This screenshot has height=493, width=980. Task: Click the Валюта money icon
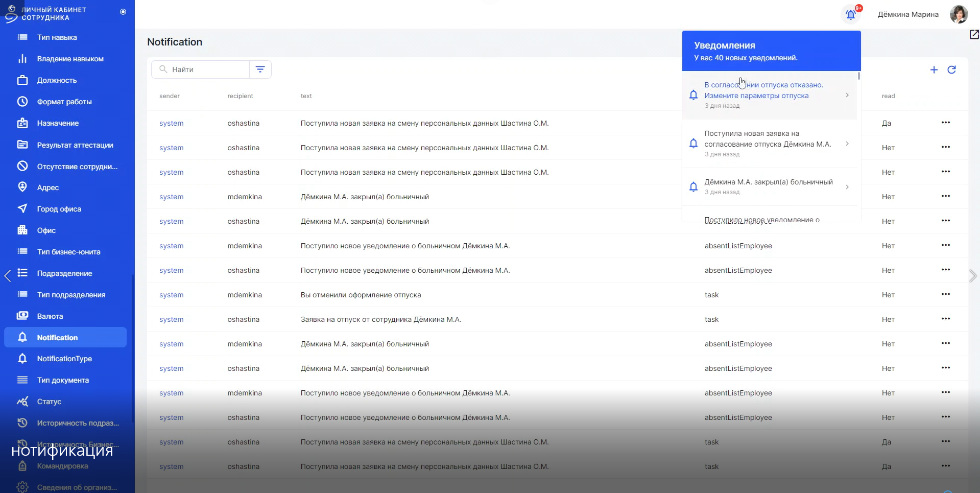coord(22,316)
